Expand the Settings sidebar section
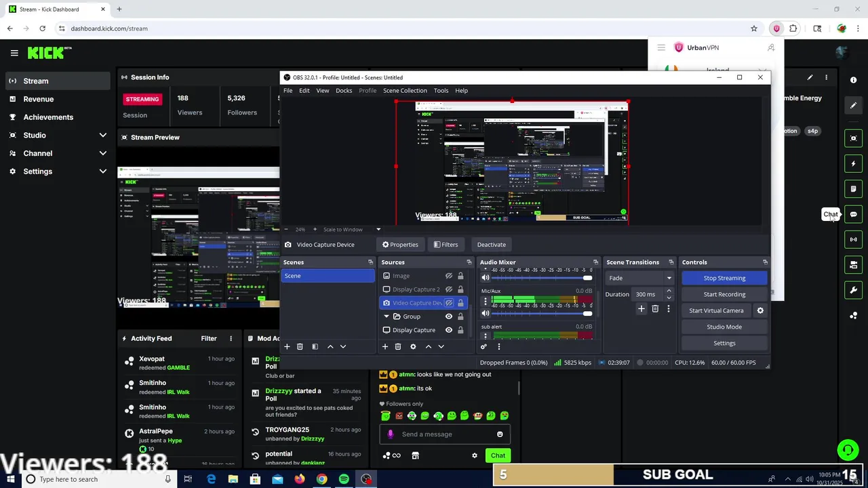This screenshot has width=868, height=488. 103,171
